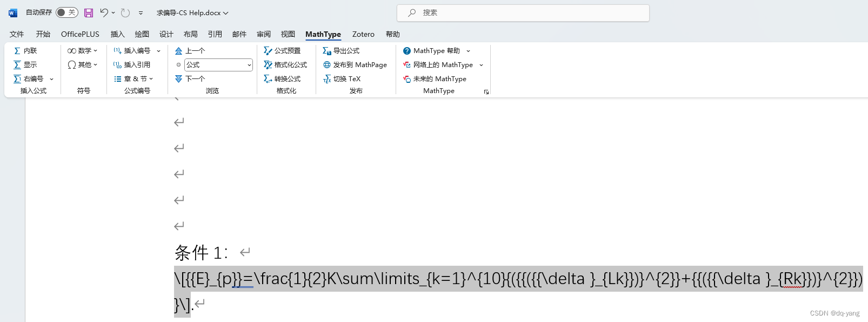
Task: Open the 其他 symbols menu
Action: (82, 64)
